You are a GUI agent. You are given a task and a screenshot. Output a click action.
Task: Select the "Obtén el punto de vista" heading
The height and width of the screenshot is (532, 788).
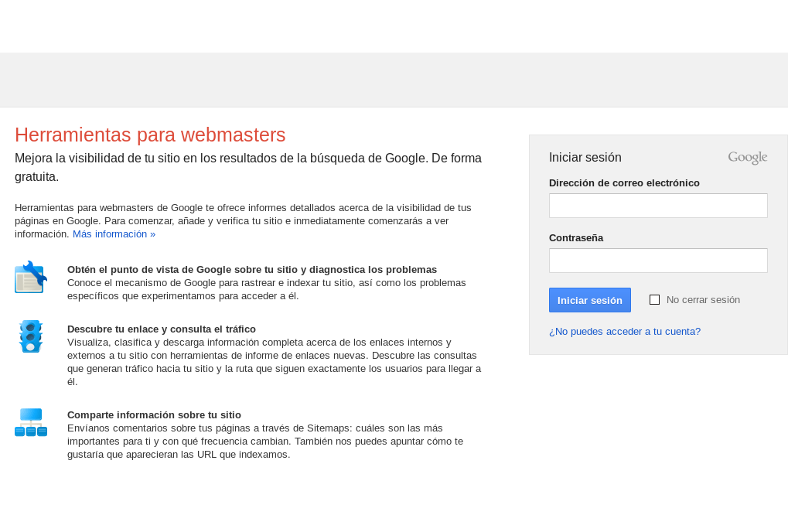(252, 270)
